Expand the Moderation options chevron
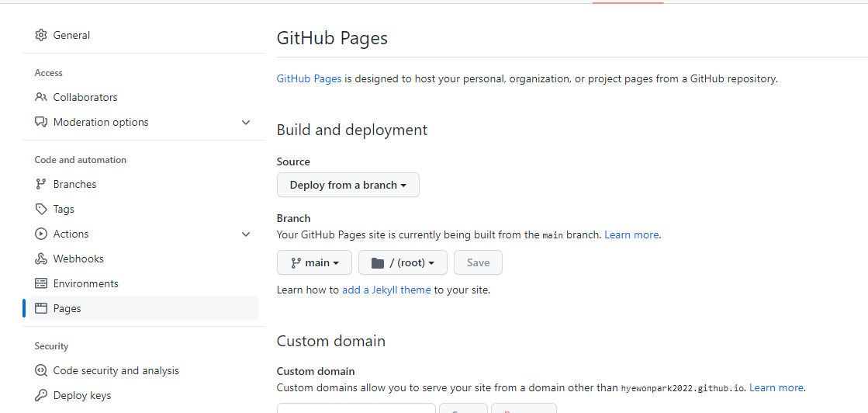 [x=247, y=122]
